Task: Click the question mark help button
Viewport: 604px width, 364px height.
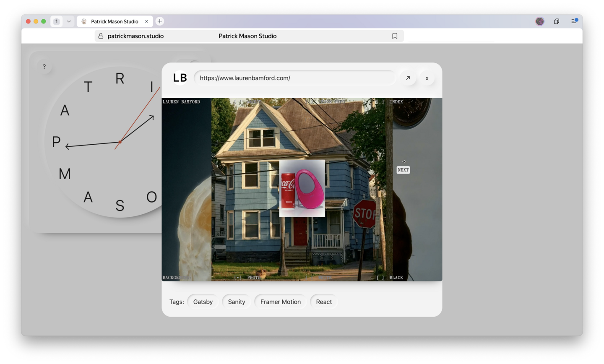Action: pyautogui.click(x=44, y=67)
